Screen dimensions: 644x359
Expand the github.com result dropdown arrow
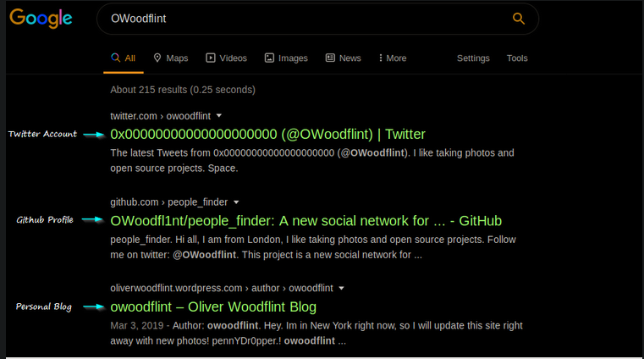tap(236, 202)
